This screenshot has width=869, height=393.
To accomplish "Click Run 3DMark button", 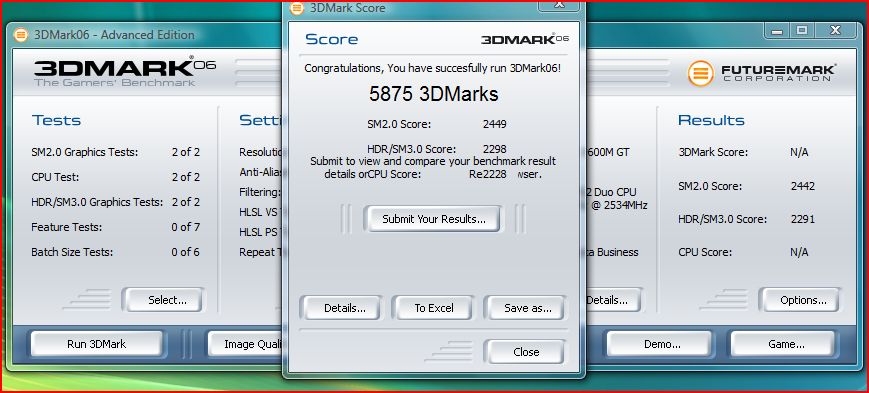I will (96, 344).
